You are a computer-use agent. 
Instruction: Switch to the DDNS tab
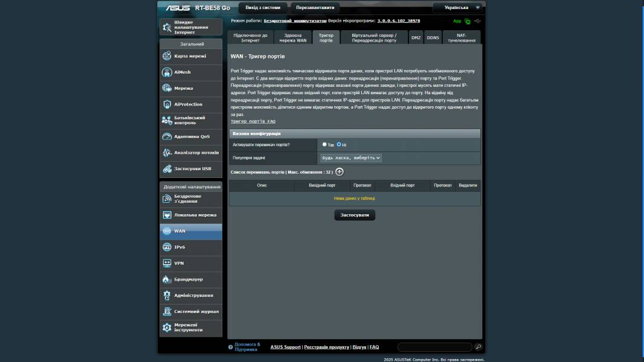433,37
